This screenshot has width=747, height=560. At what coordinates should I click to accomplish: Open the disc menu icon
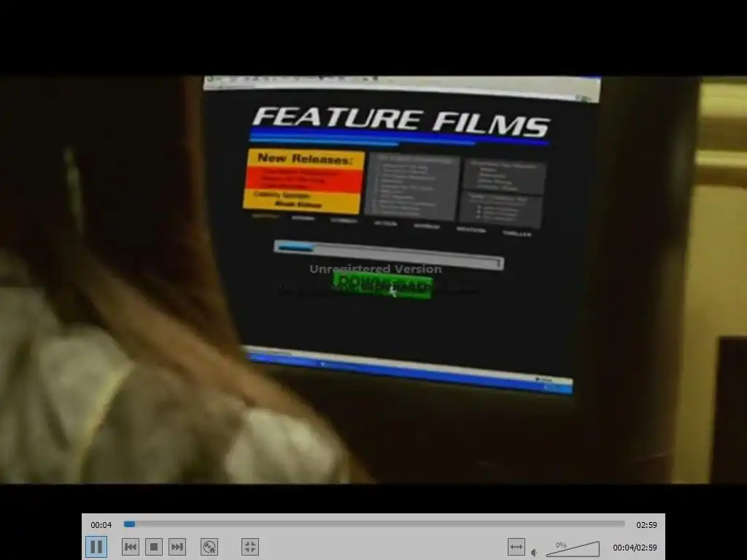(209, 547)
